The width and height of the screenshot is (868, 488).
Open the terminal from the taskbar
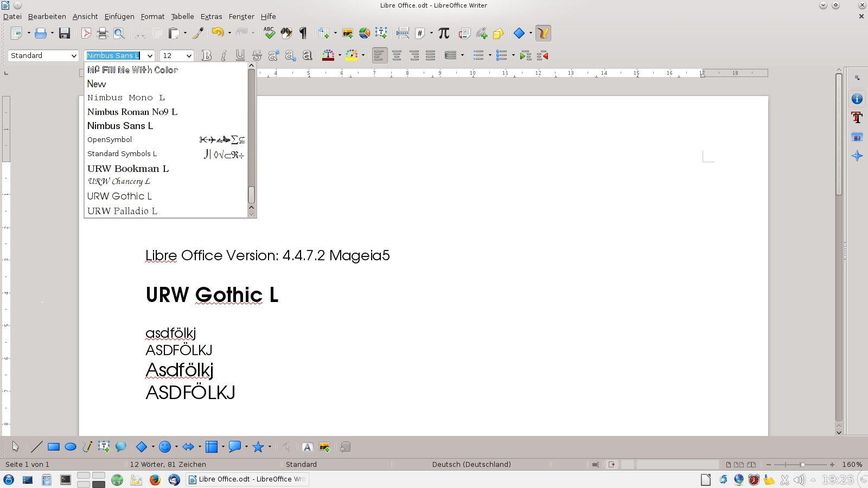coord(66,479)
